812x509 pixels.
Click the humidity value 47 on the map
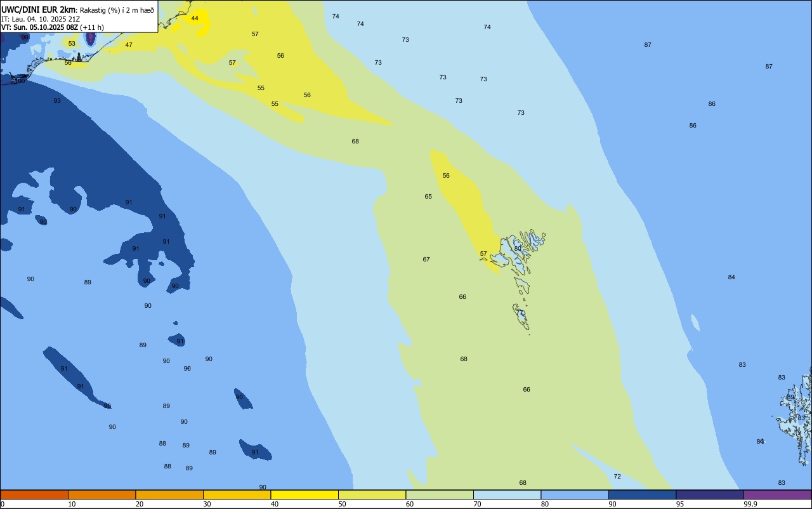tap(129, 45)
